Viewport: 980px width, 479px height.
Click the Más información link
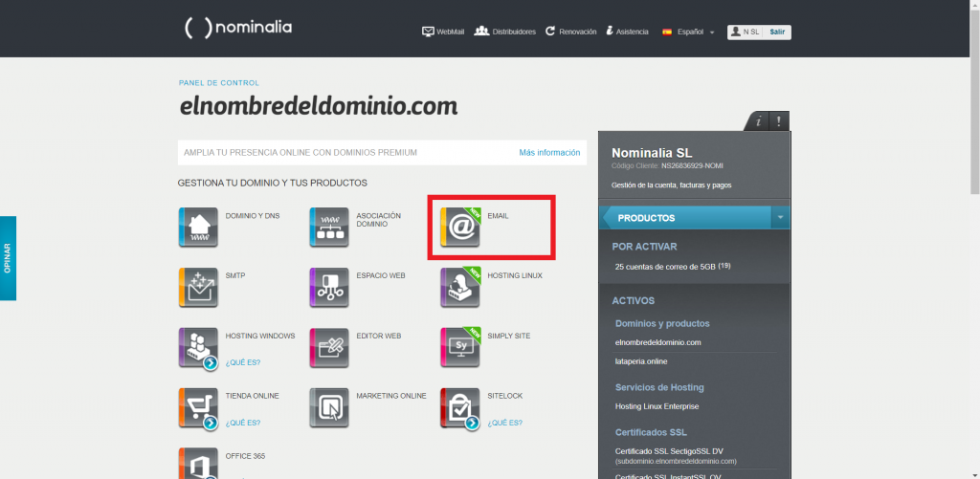(549, 152)
